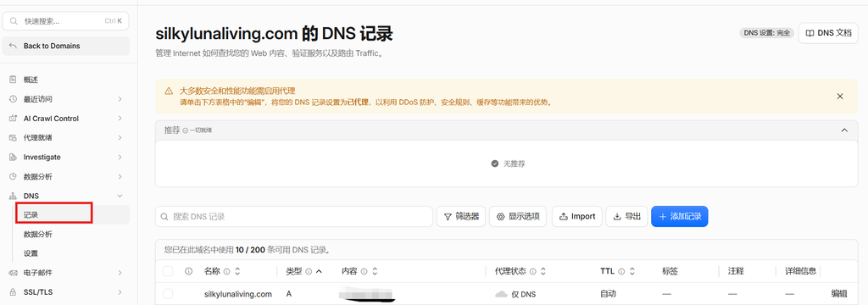Click the 导出 export button
Viewport: 868px width, 305px height.
pos(626,216)
